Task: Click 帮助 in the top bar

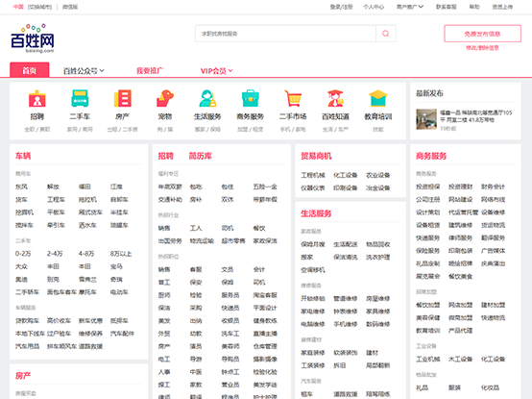Action: [x=474, y=7]
